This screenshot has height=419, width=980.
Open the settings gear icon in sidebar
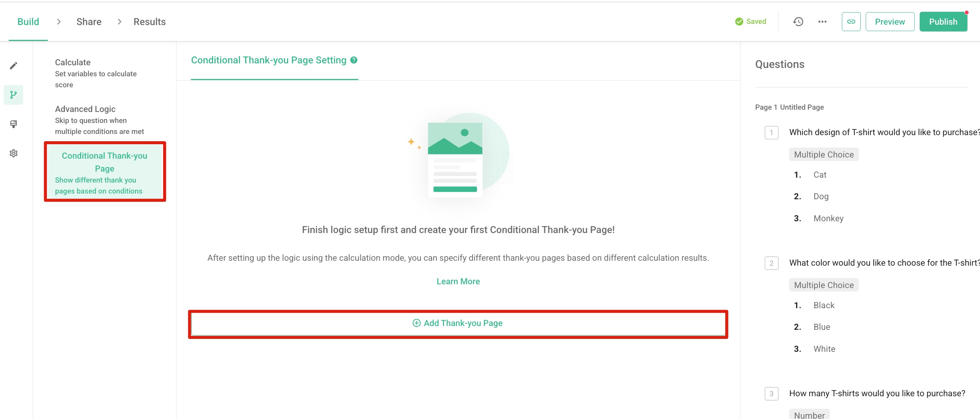click(x=13, y=153)
